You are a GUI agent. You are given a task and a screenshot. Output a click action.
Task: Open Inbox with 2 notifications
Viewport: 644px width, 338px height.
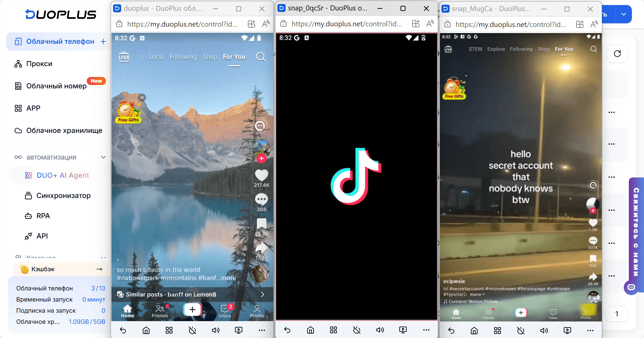tap(225, 311)
